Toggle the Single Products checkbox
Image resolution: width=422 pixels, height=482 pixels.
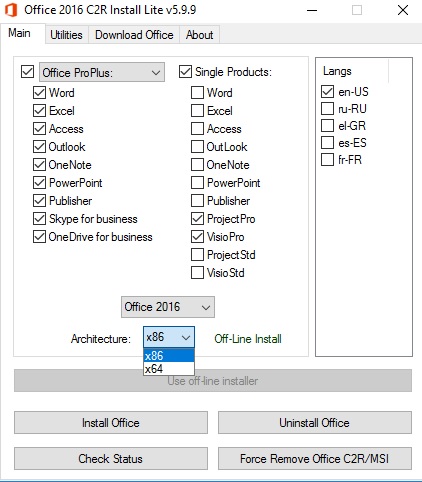(185, 72)
